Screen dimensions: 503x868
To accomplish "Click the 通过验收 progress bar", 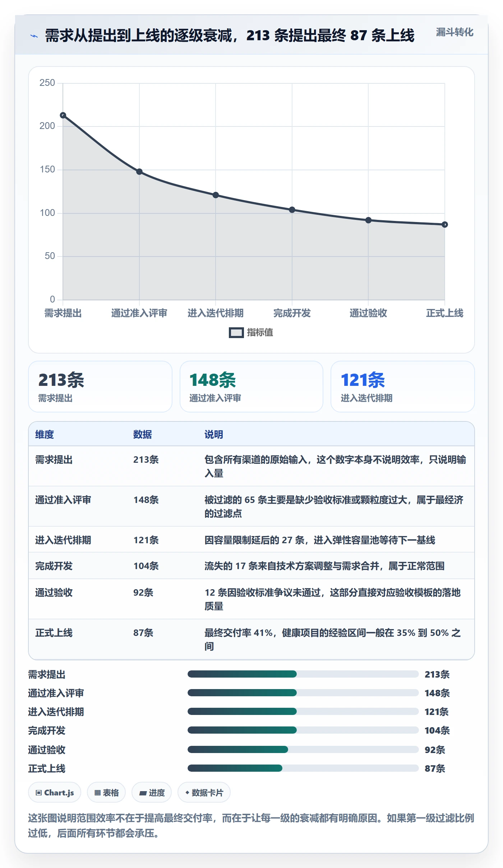I will (x=303, y=749).
